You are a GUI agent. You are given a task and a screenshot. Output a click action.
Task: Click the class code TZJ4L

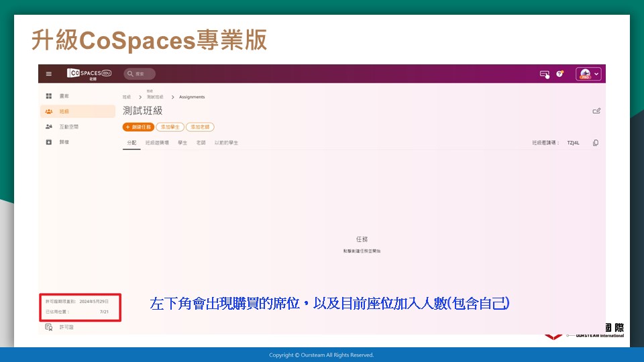[x=573, y=143]
